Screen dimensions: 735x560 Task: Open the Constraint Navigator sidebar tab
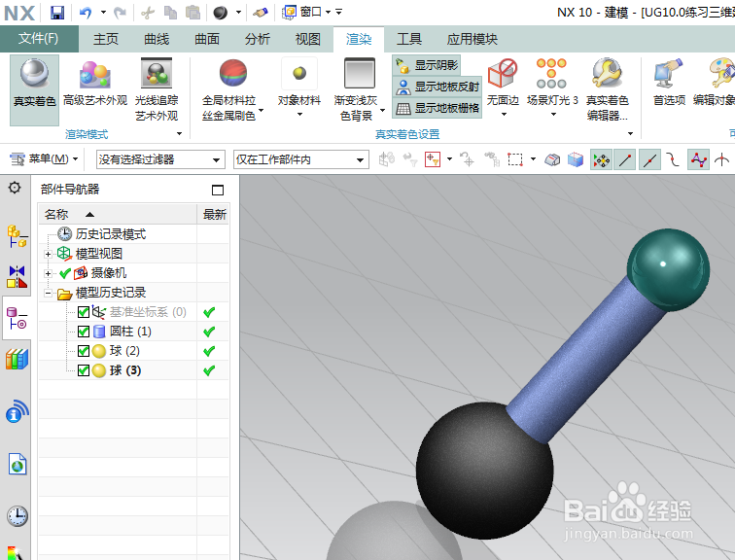pos(17,276)
